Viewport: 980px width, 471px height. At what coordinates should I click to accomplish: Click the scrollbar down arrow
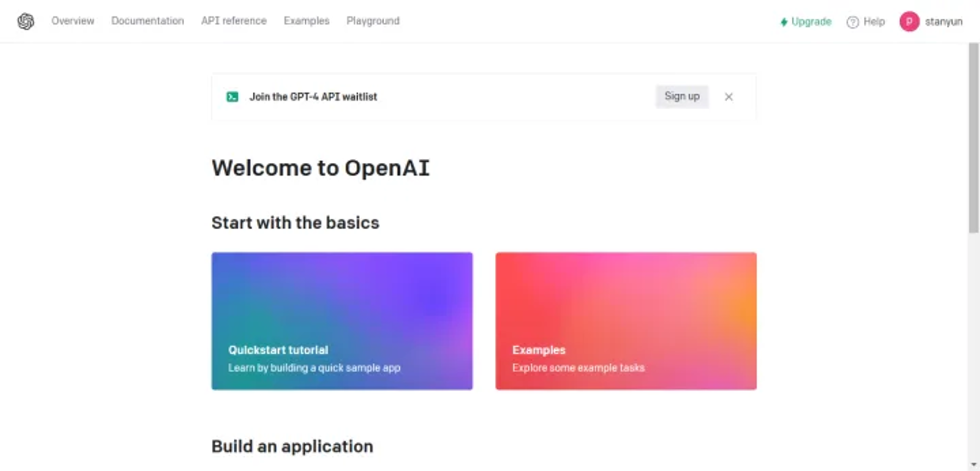tap(974, 464)
